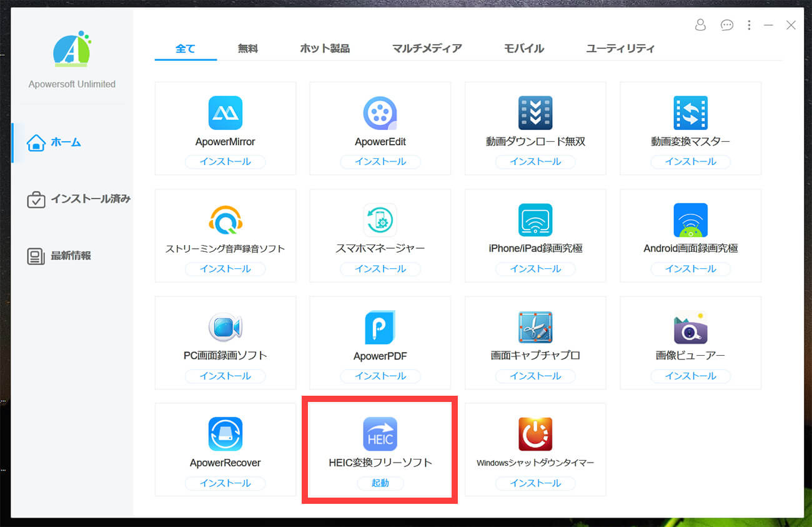Screen dimensions: 812x527
Task: Open the user account icon
Action: pyautogui.click(x=700, y=25)
